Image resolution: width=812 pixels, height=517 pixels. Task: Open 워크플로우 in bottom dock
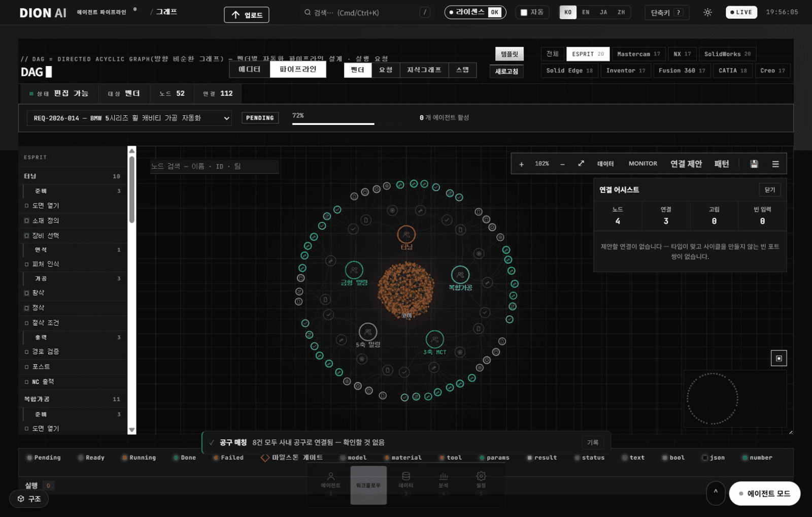point(368,485)
